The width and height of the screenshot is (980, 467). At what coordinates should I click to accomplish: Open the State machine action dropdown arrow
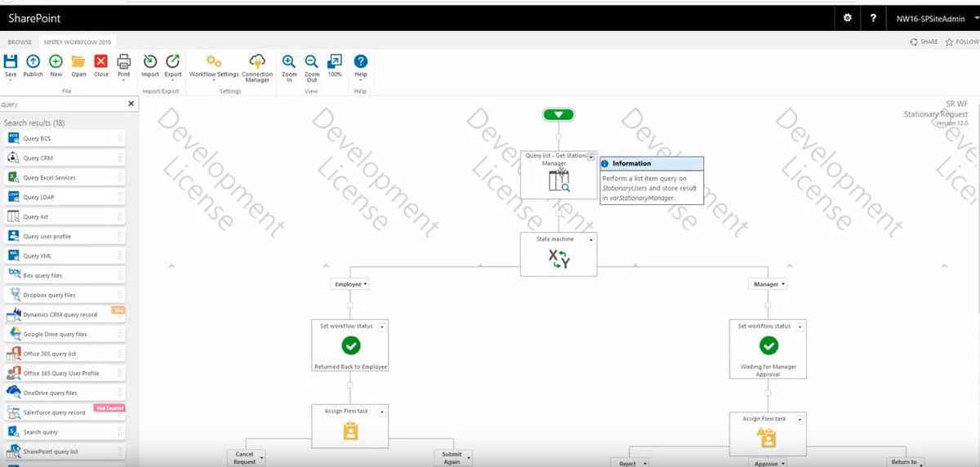click(x=591, y=239)
